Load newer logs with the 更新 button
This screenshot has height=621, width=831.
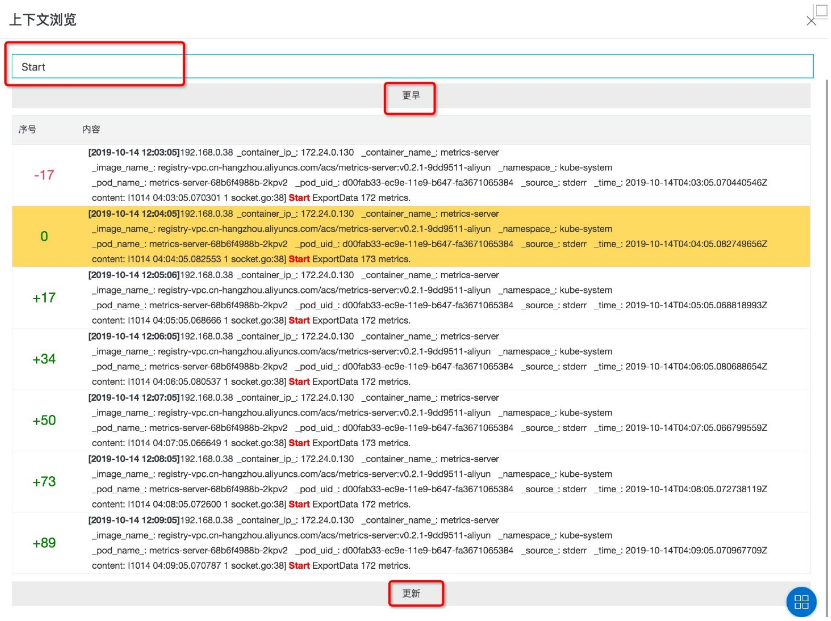(411, 593)
